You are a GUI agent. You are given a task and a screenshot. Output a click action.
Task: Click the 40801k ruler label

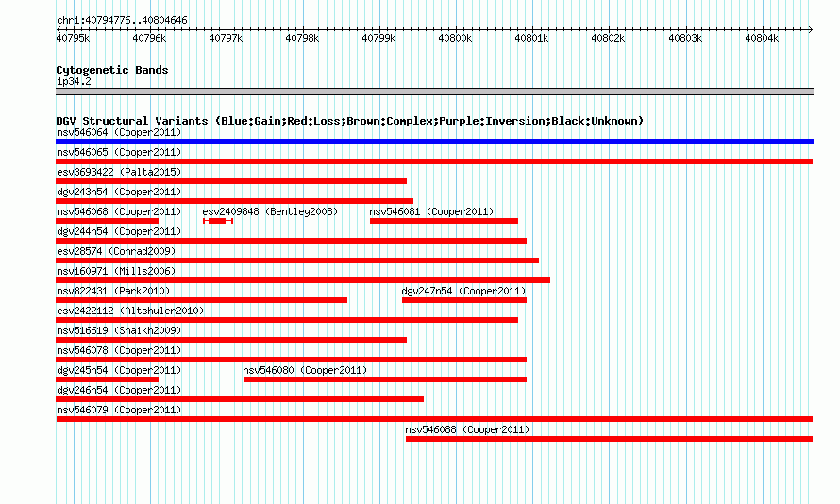[x=531, y=38]
